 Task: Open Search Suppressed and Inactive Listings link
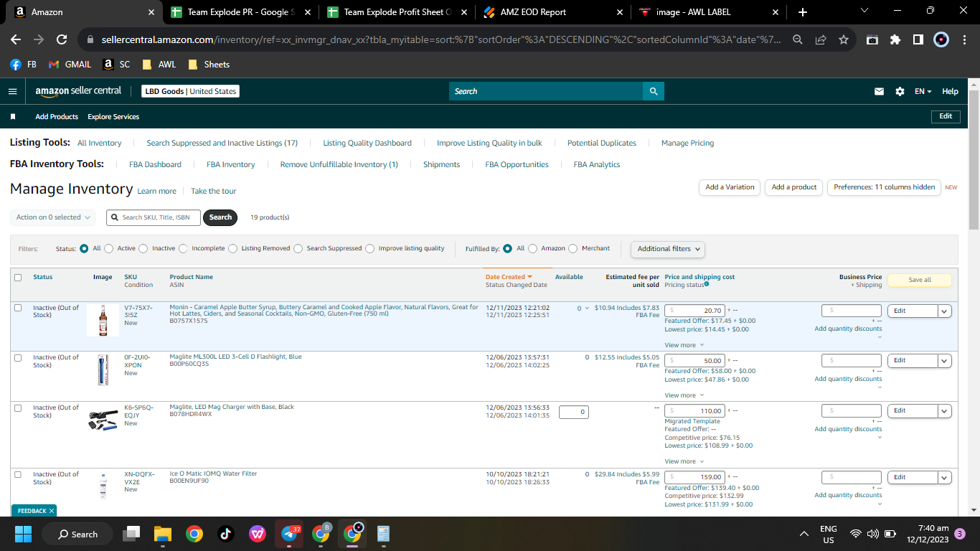[222, 143]
